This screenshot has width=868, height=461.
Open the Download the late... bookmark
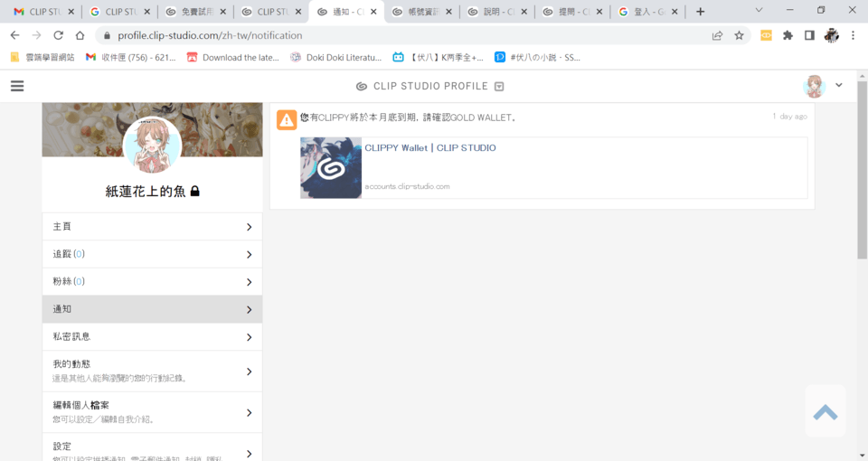pyautogui.click(x=233, y=57)
